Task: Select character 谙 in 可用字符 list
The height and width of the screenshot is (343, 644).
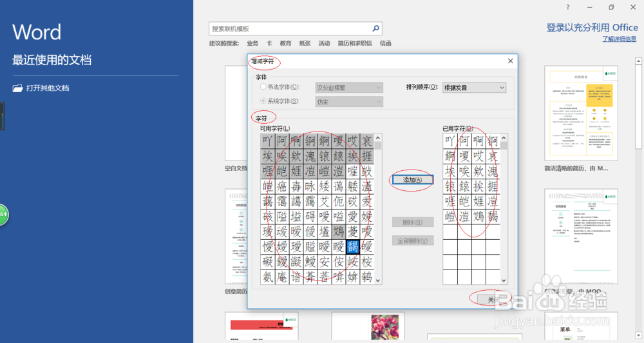Action: coord(296,277)
